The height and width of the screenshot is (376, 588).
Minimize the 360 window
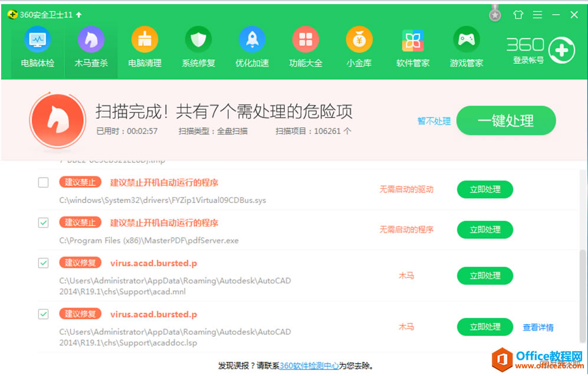(x=556, y=15)
